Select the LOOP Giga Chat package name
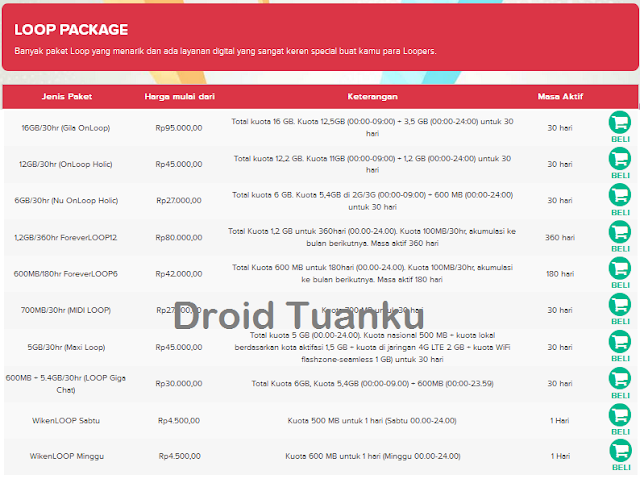The height and width of the screenshot is (479, 640). 66,384
